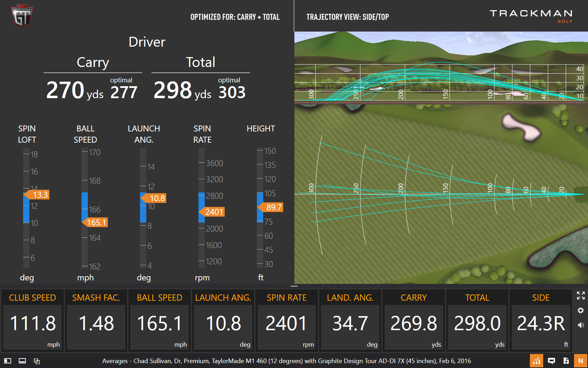Select the single-pane left layout icon

tap(8, 361)
